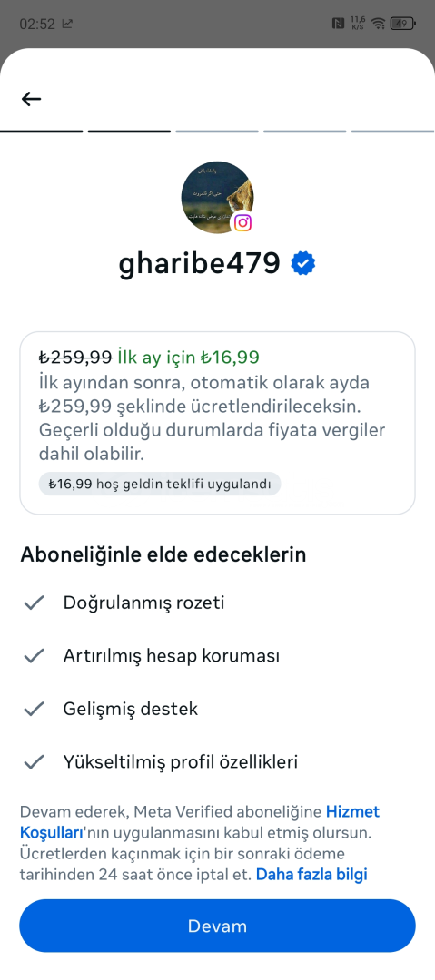Tap the ₺16,99 hoş geldin teklifi chip
The width and height of the screenshot is (435, 980).
pyautogui.click(x=160, y=484)
